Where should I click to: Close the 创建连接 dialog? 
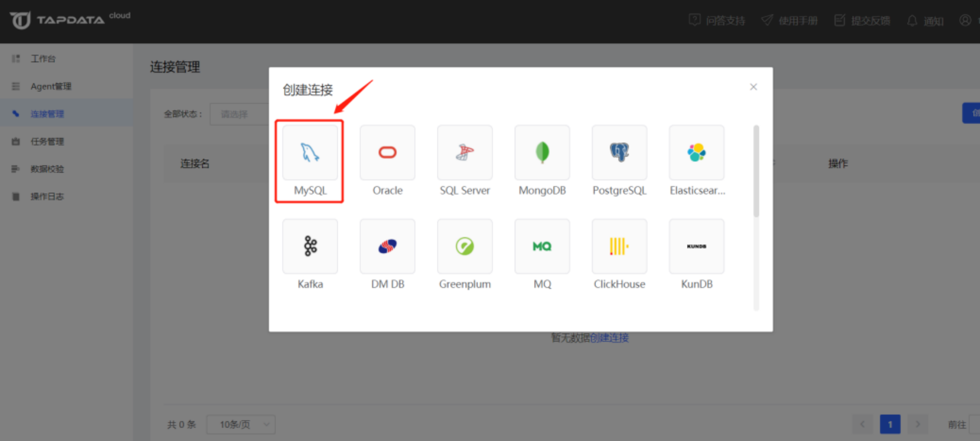[753, 87]
